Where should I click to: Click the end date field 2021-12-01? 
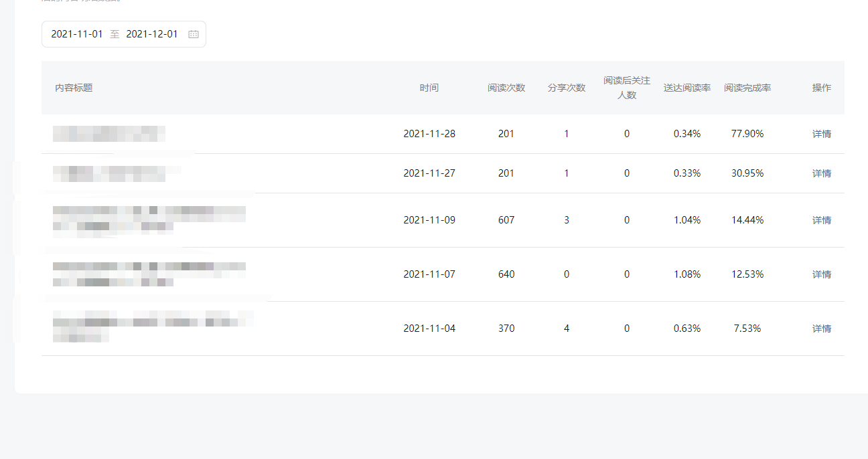point(152,34)
